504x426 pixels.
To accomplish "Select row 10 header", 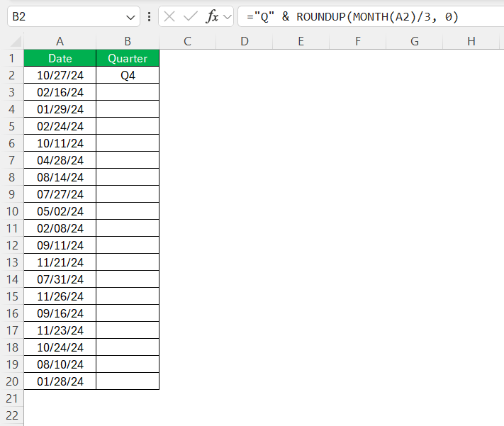I will [12, 211].
